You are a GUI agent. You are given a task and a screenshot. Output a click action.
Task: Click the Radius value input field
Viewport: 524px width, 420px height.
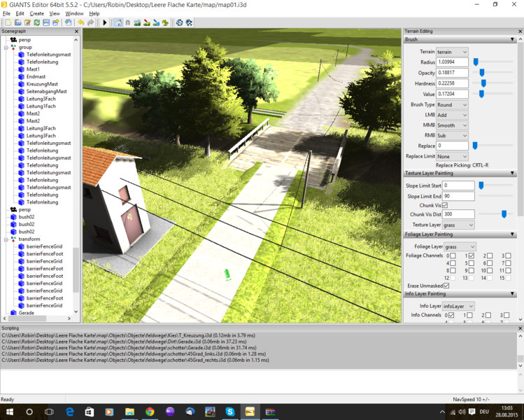tap(452, 62)
